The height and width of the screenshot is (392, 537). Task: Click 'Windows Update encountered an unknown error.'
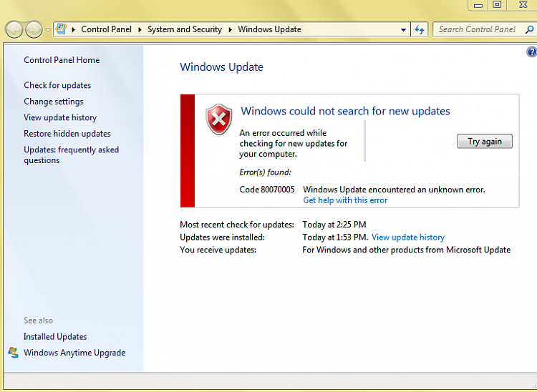395,190
